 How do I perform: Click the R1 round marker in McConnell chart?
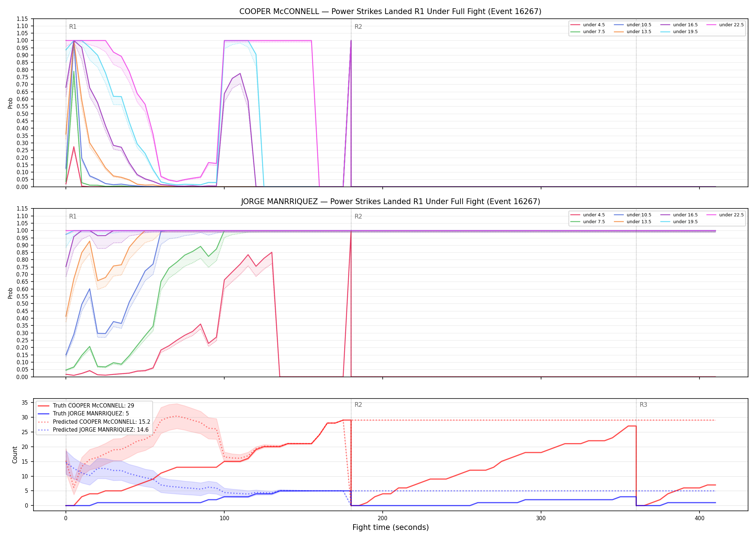[73, 27]
